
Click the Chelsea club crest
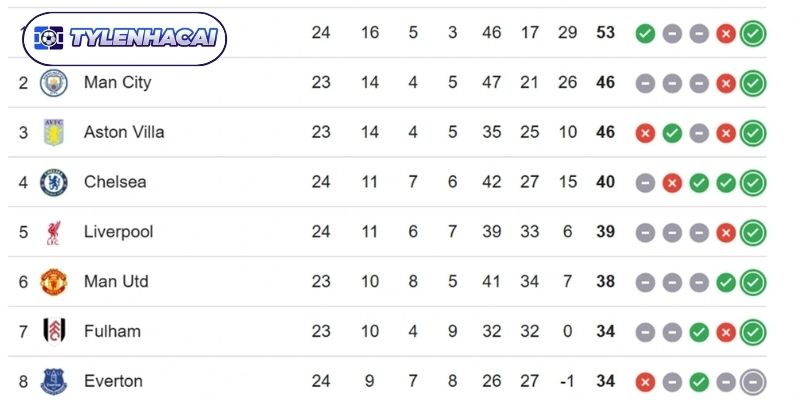tap(53, 183)
